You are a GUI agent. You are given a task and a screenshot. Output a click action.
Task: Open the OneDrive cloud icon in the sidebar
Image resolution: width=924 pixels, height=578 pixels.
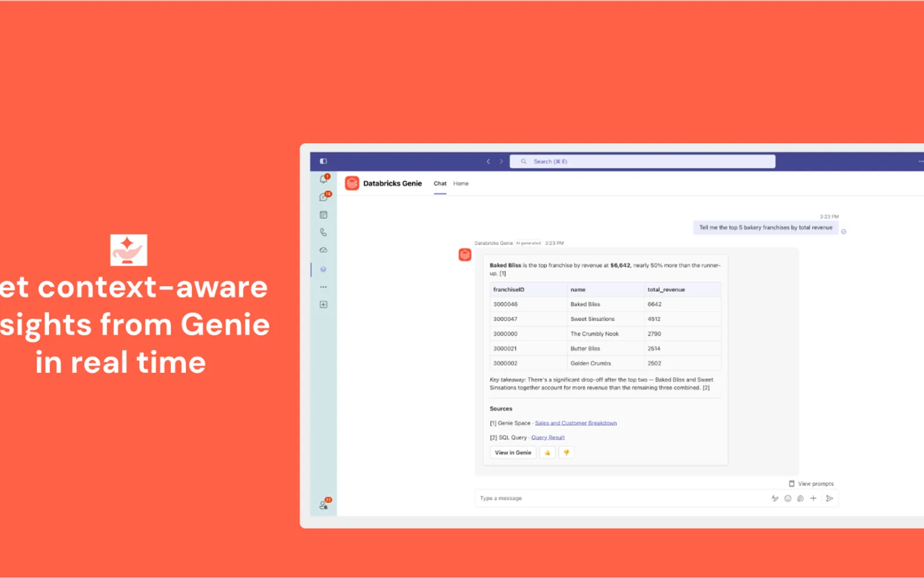tap(323, 250)
